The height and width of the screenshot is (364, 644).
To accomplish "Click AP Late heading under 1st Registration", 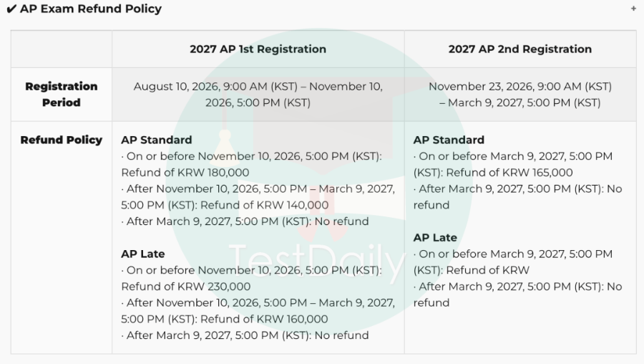I will pyautogui.click(x=143, y=254).
